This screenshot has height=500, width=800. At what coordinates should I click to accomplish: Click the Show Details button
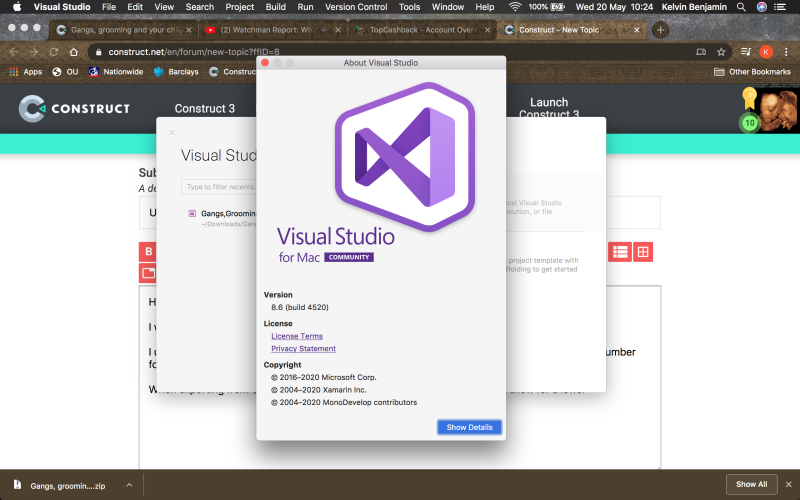click(x=469, y=427)
